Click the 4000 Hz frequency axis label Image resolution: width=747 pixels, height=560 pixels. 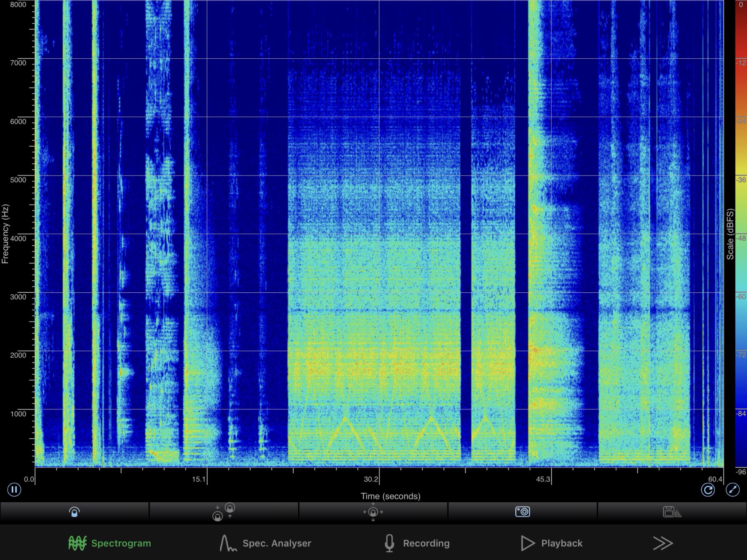[18, 238]
